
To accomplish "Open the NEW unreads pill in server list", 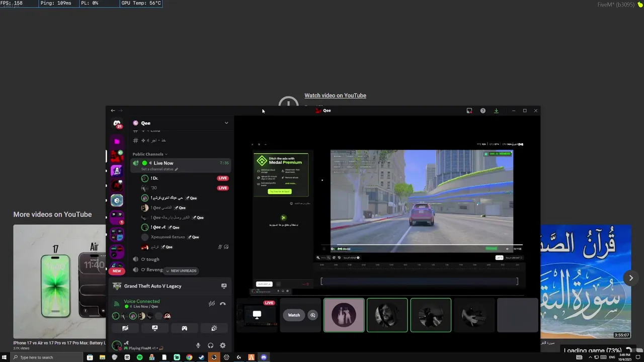I will click(x=117, y=270).
